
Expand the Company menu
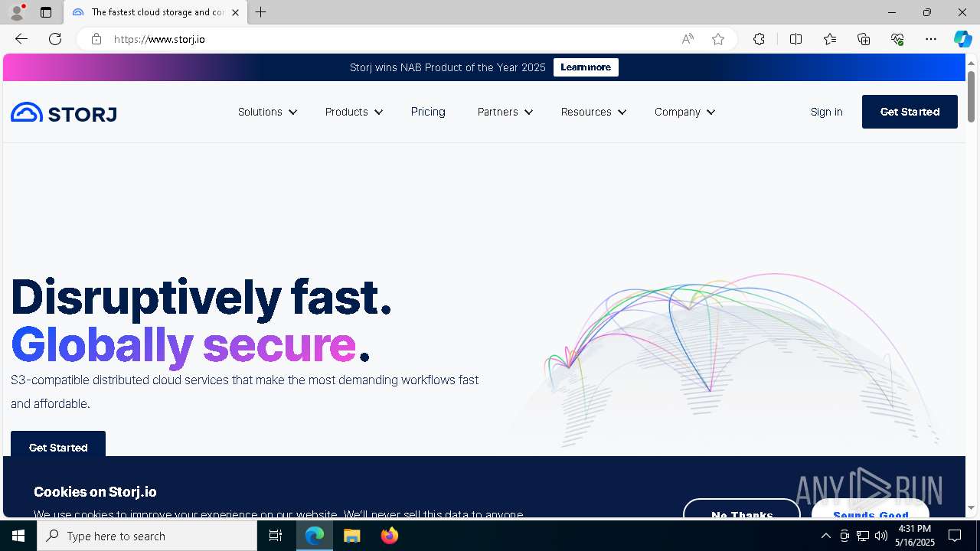coord(684,112)
